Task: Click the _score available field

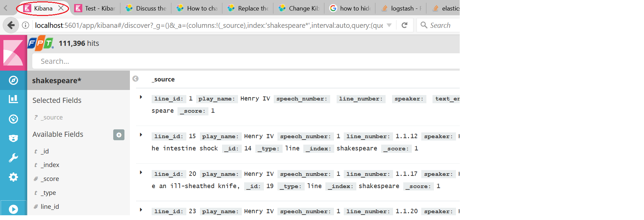Action: click(x=50, y=179)
